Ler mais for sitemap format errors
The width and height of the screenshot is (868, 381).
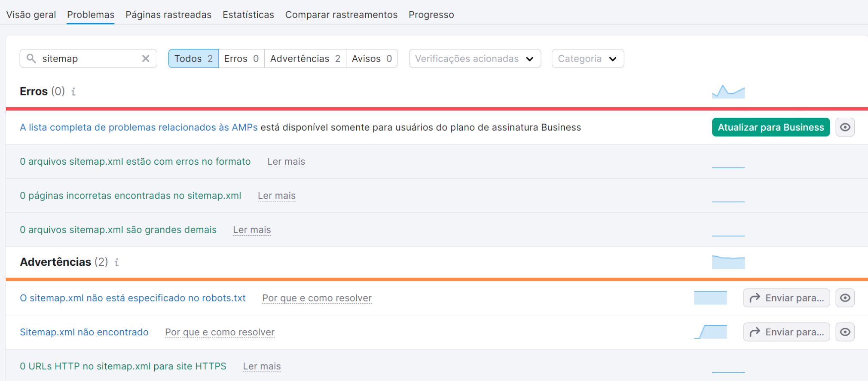tap(286, 162)
